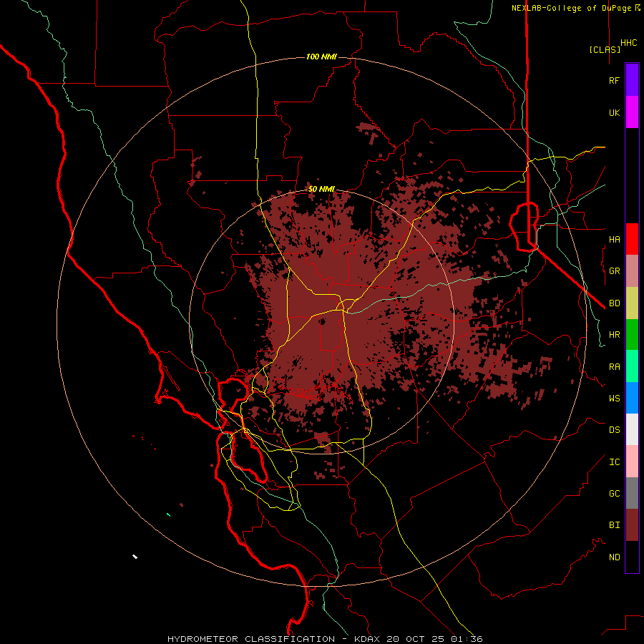Click the IC light pink legend swatch

tap(632, 462)
